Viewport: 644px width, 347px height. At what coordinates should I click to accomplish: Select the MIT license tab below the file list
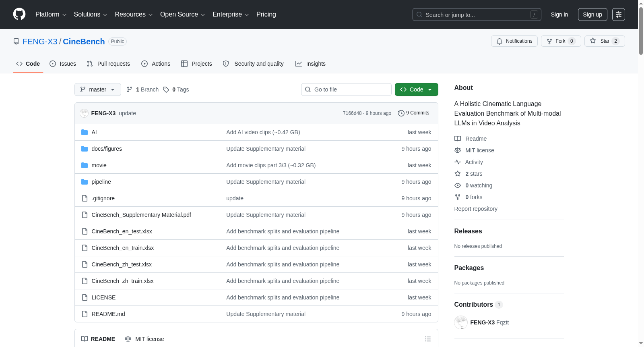[x=144, y=339]
